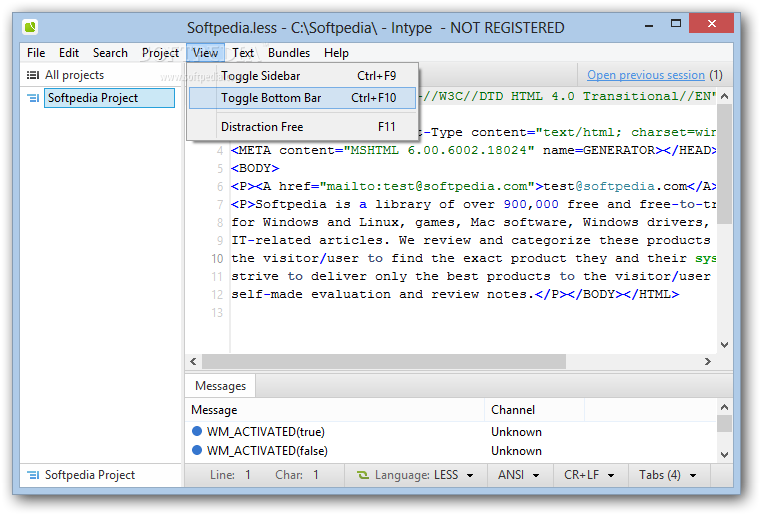Viewport: 761px width, 515px height.
Task: Click the Line: 1 status indicator
Action: [231, 475]
